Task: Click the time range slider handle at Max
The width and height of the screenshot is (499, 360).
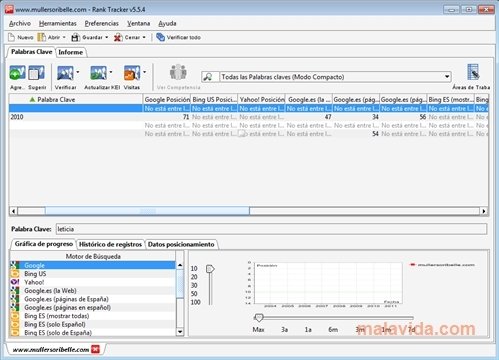Action: (x=259, y=317)
